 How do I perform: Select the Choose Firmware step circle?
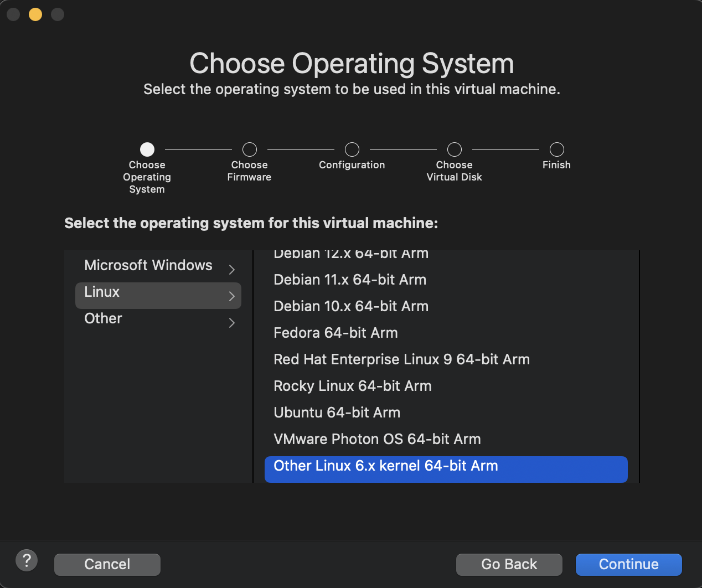tap(250, 149)
